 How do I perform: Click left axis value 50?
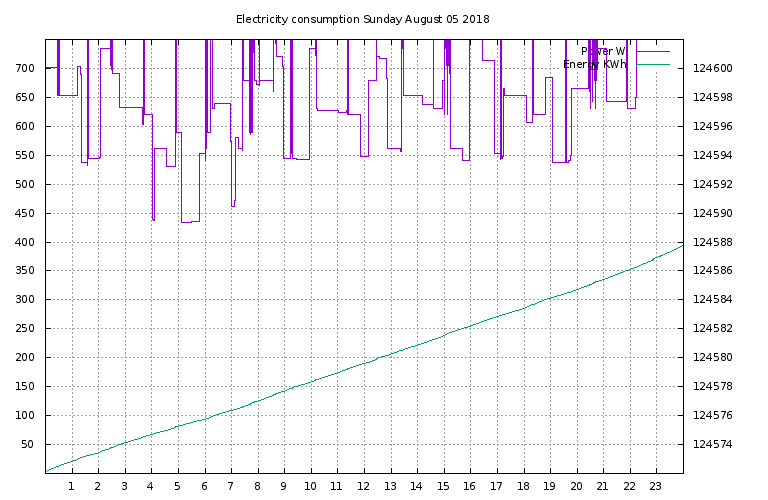(x=28, y=444)
